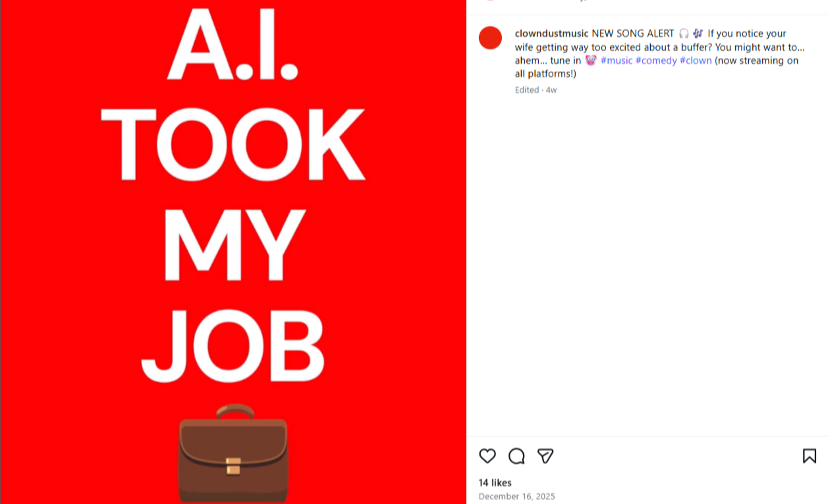Click the 4w timestamp under the caption
The width and height of the screenshot is (828, 504).
(551, 90)
